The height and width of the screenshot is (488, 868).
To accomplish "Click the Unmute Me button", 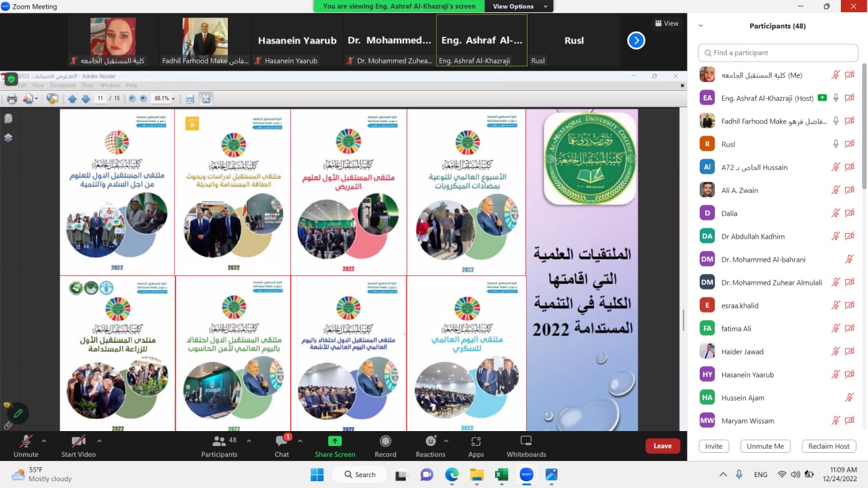I will coord(765,447).
